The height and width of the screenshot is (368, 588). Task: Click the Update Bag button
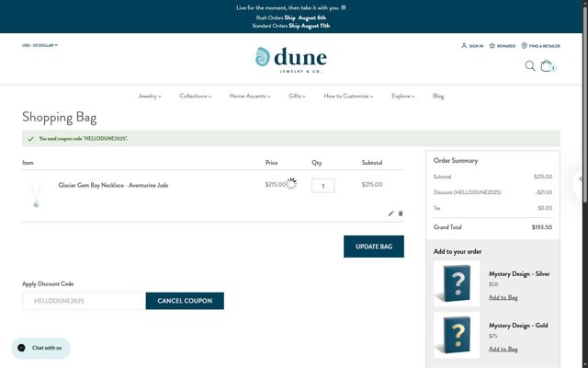374,247
